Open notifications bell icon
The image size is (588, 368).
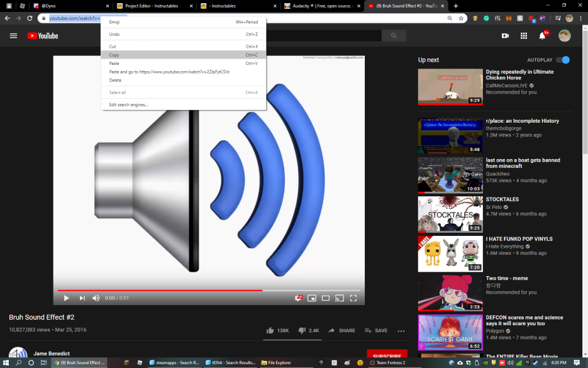(541, 36)
